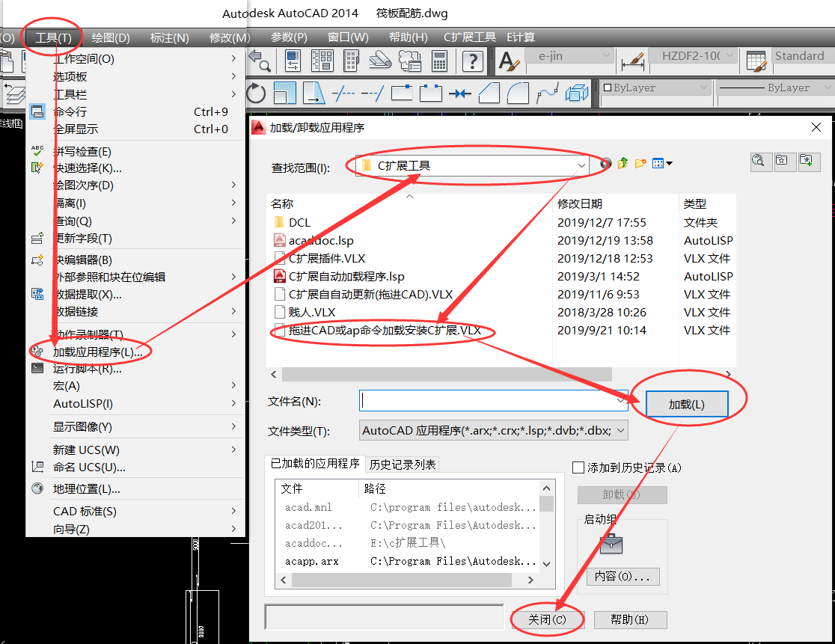Select file 拖进CAD或ap命令加载安装C扩展.VLX
The height and width of the screenshot is (644, 835).
click(x=385, y=331)
